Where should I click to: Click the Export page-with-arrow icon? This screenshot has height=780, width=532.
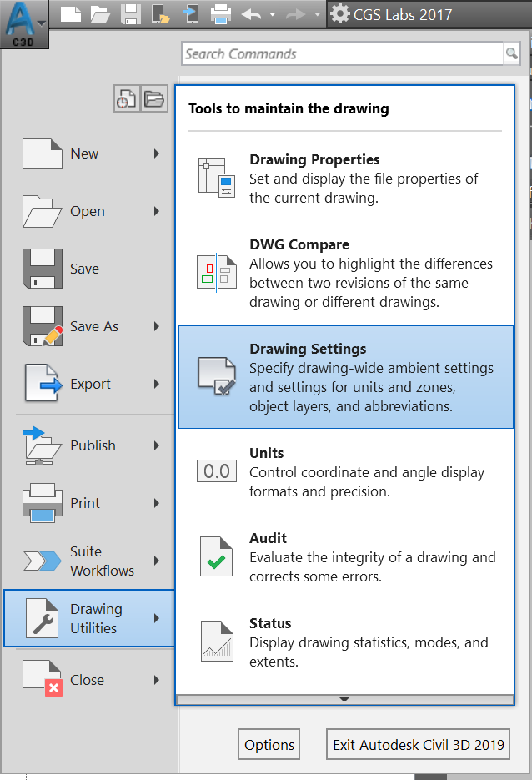pos(43,383)
